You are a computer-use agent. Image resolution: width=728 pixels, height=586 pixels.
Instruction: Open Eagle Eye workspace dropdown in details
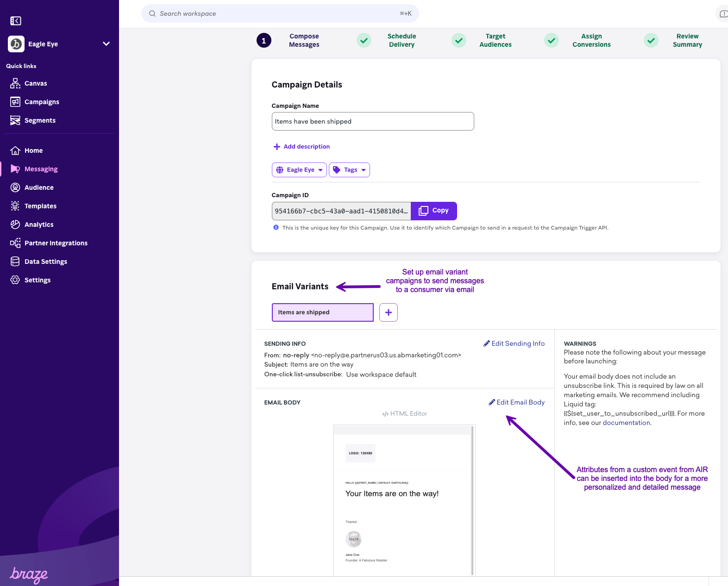click(299, 170)
